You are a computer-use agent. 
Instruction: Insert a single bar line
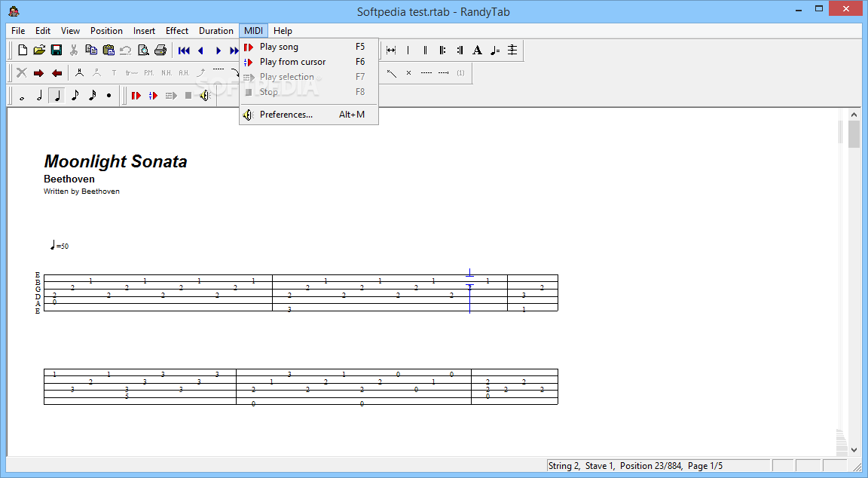pyautogui.click(x=408, y=51)
